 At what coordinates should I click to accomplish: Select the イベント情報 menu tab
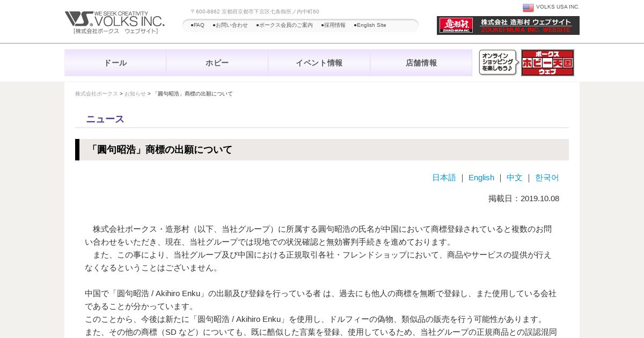319,63
